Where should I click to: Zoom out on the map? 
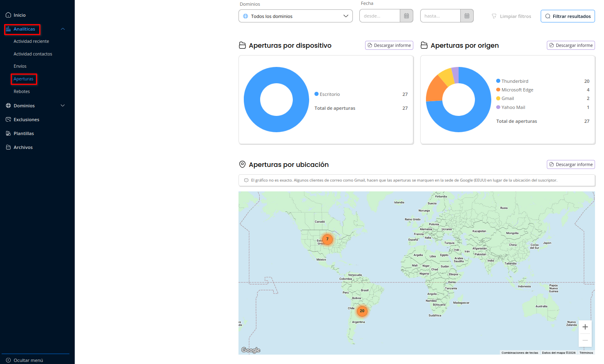585,340
